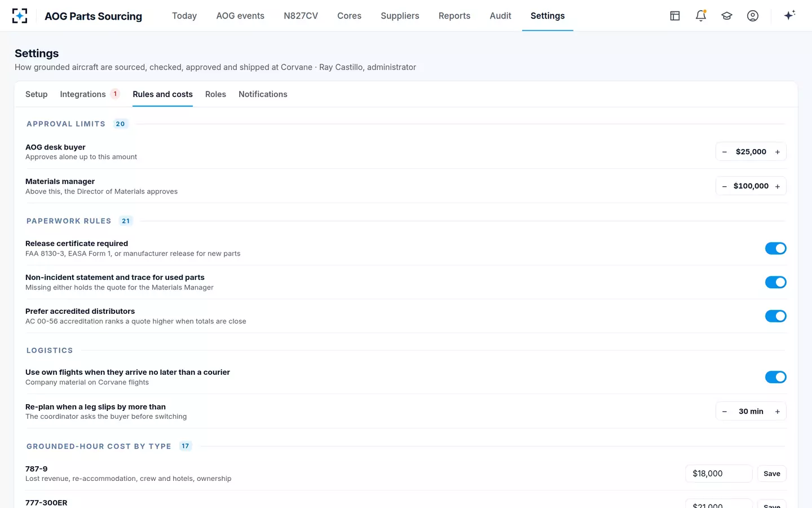Click the AOG Parts Sourcing logo icon
This screenshot has height=508, width=812.
point(20,16)
